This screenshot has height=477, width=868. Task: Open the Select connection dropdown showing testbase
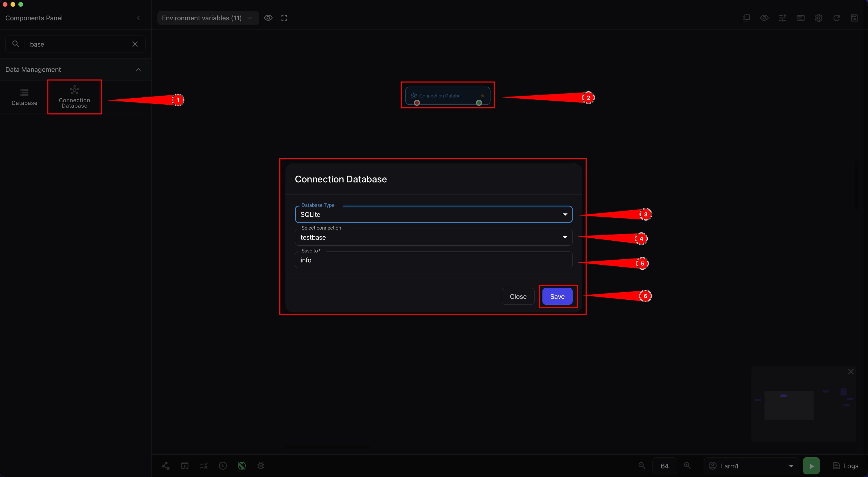(433, 237)
